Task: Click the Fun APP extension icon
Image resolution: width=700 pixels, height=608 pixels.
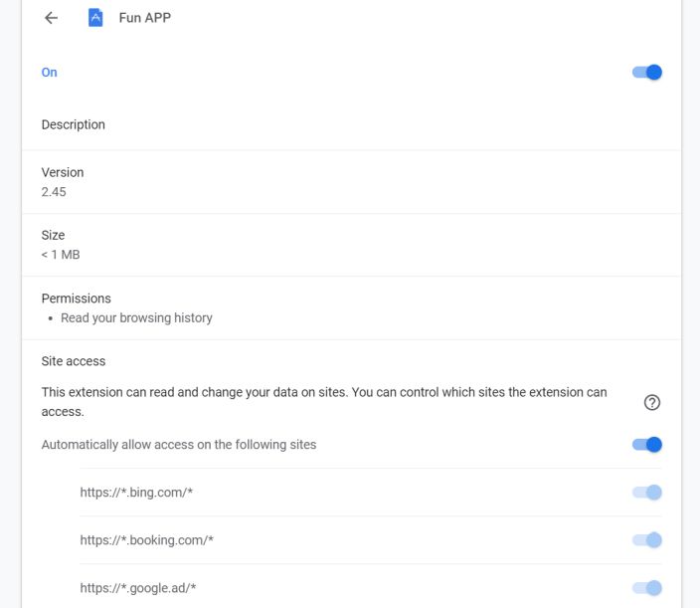Action: point(95,18)
